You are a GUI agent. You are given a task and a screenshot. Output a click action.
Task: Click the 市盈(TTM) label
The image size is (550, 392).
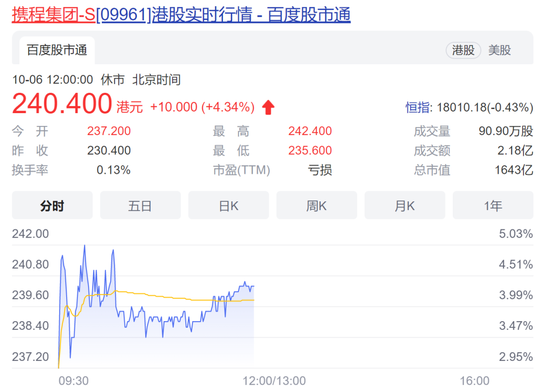coord(242,170)
